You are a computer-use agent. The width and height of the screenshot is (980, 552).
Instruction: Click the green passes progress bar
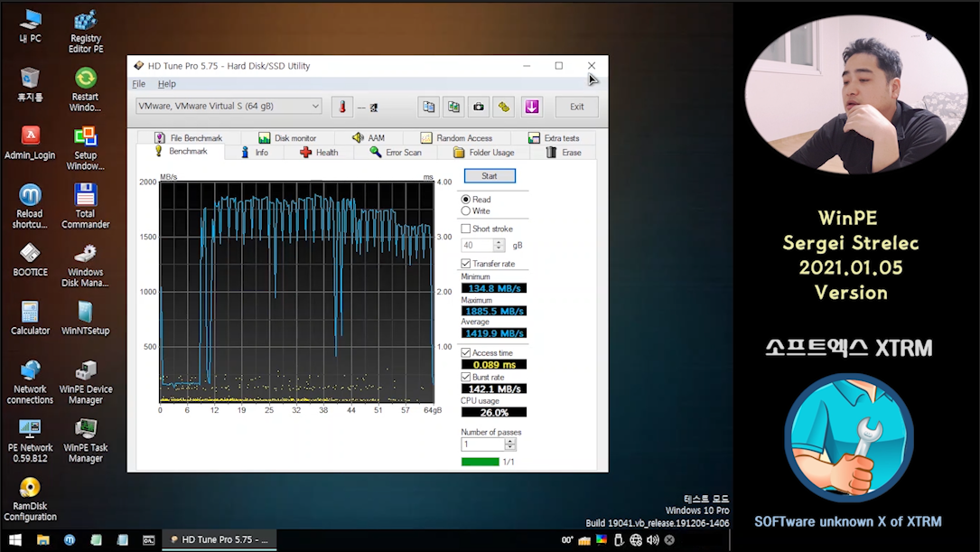[x=480, y=462]
